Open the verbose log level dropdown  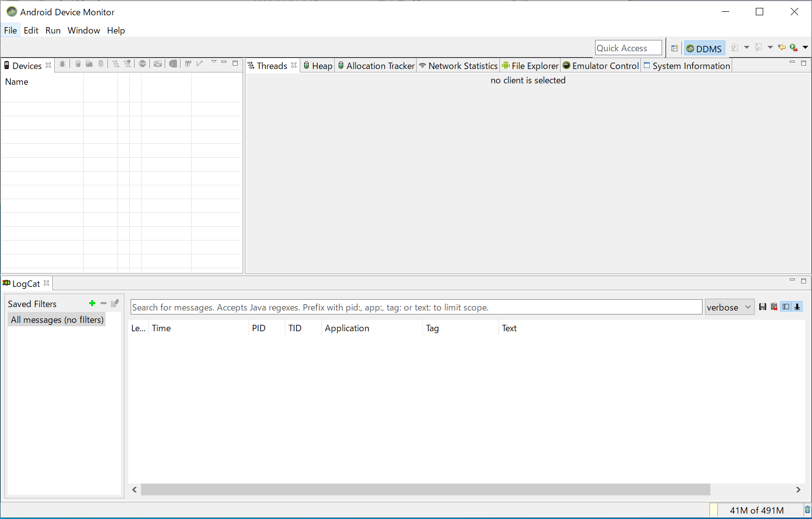(x=729, y=307)
